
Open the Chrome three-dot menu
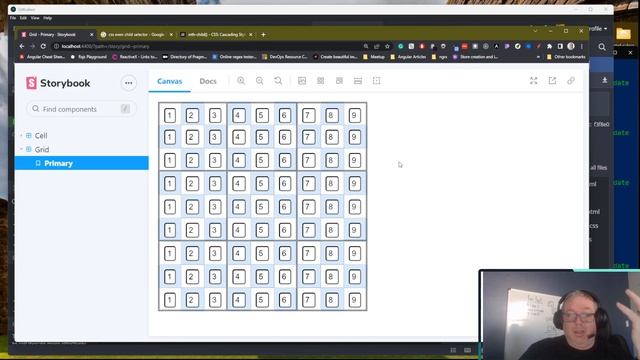(x=582, y=47)
